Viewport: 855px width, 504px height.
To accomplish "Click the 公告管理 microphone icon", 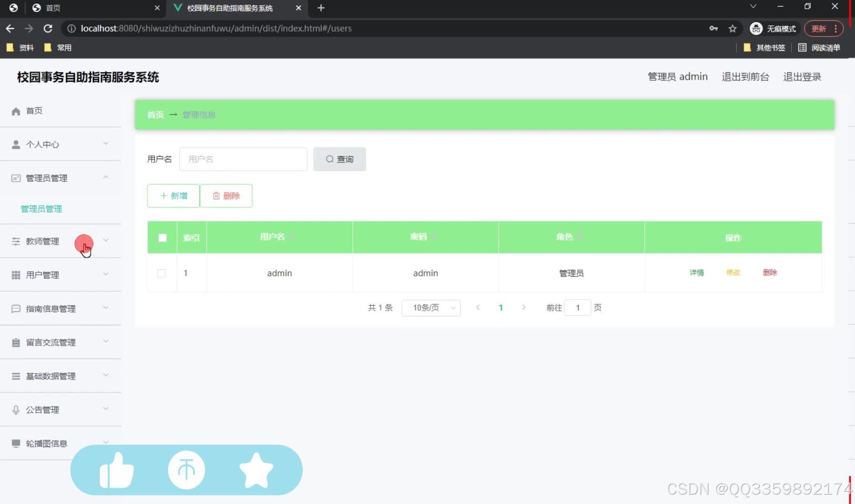I will coord(15,409).
